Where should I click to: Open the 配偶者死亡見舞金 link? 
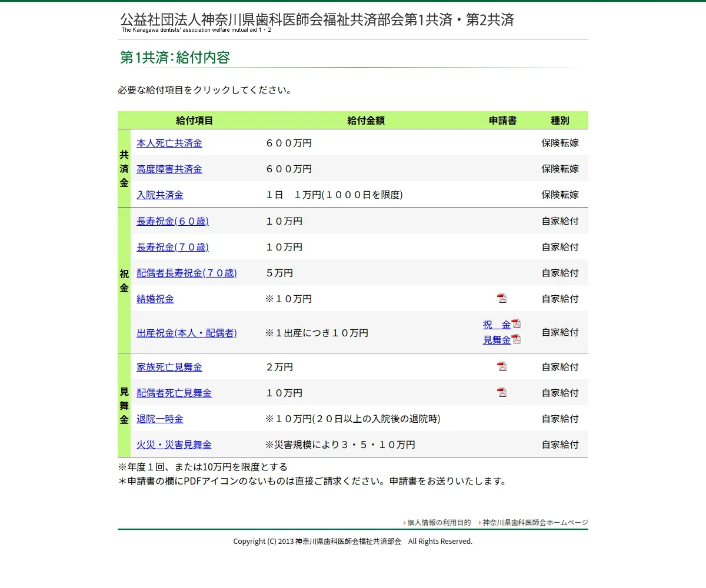[x=174, y=393]
